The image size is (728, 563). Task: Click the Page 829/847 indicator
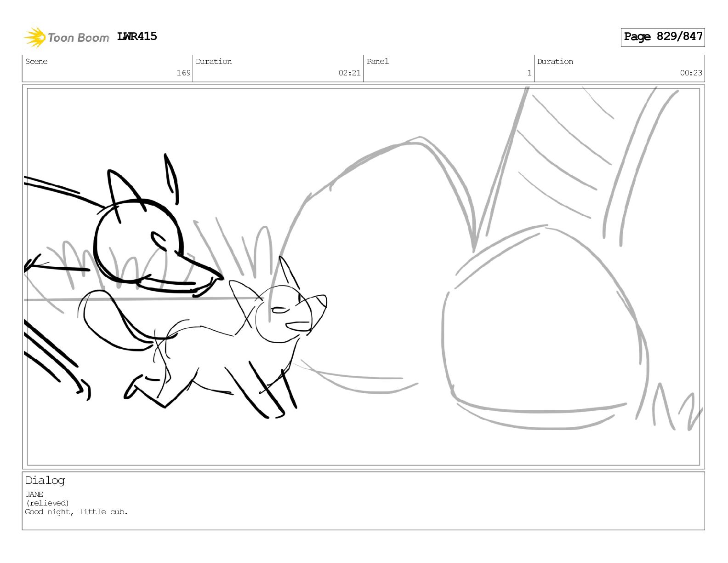[x=663, y=37]
